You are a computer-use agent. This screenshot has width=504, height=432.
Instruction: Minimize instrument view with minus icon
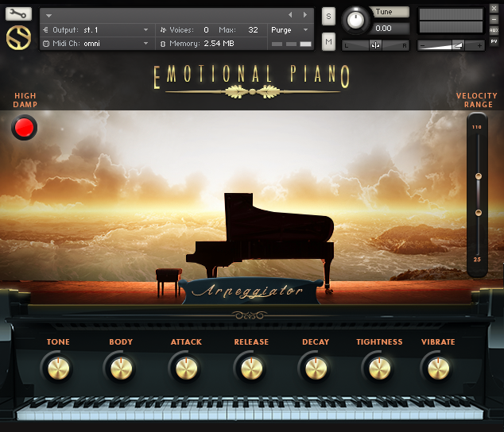494,20
